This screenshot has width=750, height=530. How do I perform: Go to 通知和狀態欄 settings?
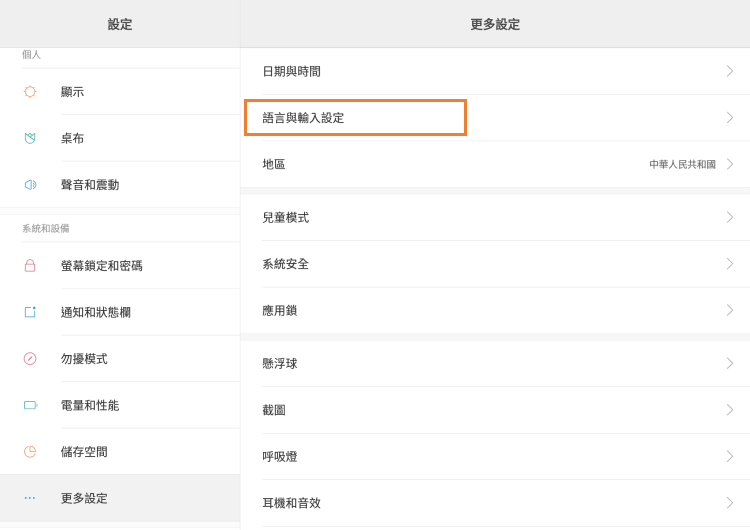coord(120,312)
